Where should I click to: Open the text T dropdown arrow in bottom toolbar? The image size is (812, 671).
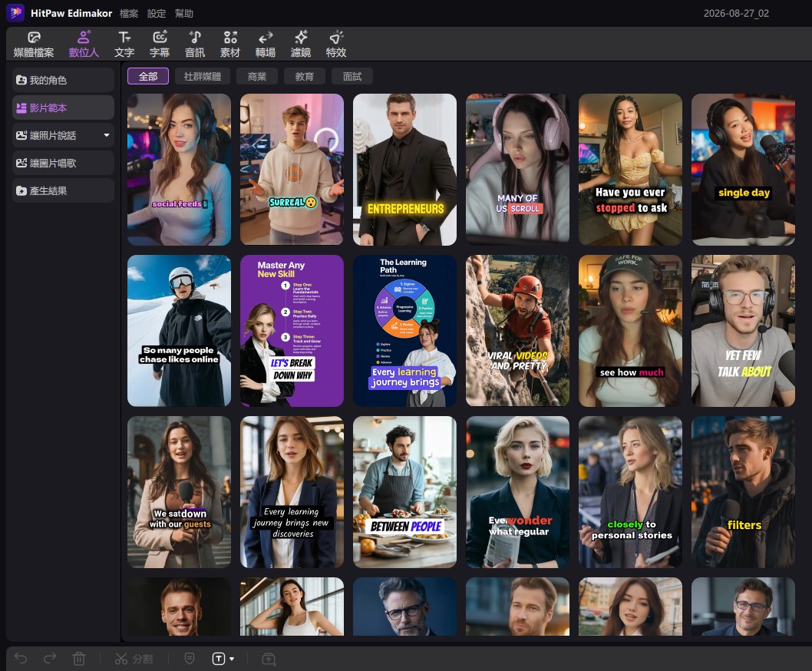pyautogui.click(x=232, y=659)
